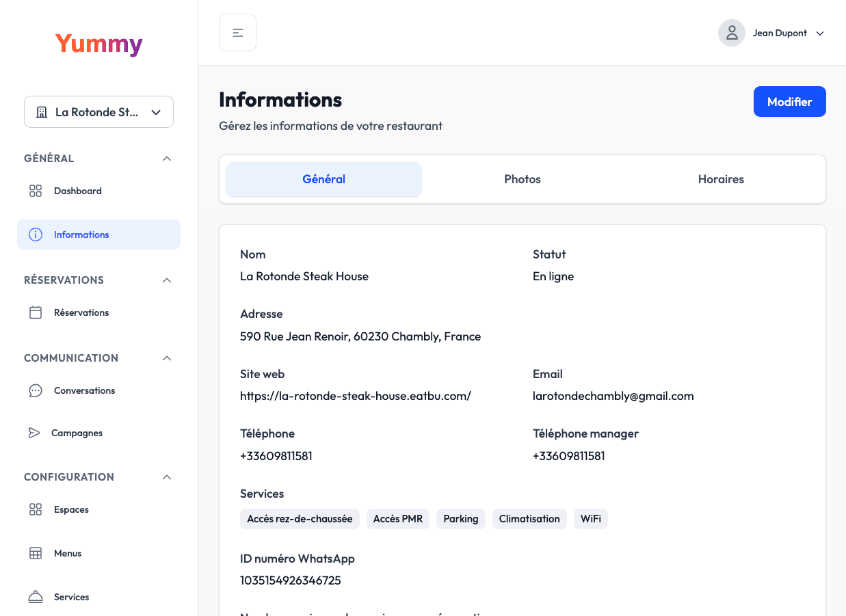Switch to the Horaires tab
This screenshot has height=616, width=846.
pyautogui.click(x=721, y=178)
